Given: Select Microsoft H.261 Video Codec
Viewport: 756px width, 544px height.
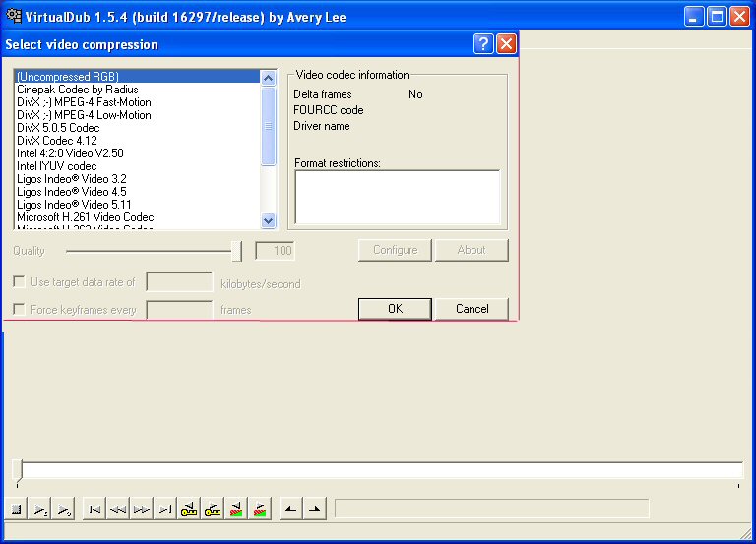Looking at the screenshot, I should (x=138, y=217).
